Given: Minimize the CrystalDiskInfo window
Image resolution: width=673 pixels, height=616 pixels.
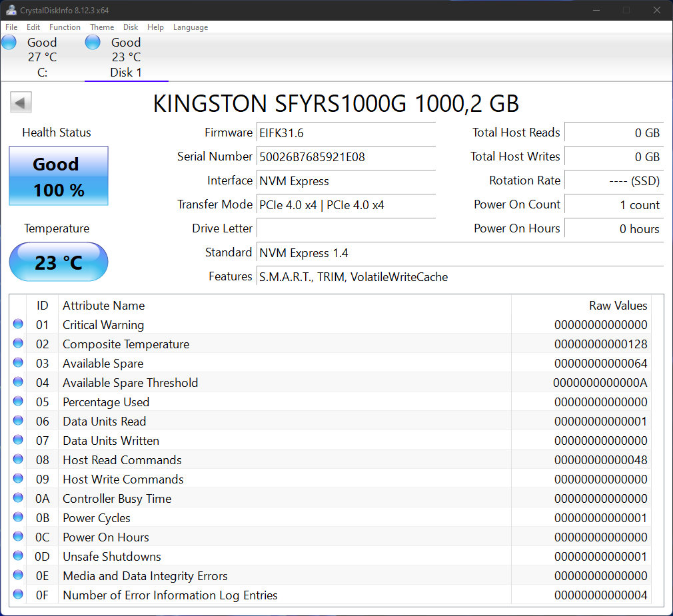Looking at the screenshot, I should 596,10.
